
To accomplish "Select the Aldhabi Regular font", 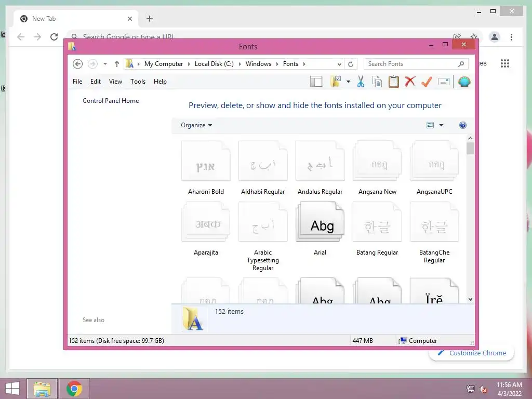I will [263, 168].
